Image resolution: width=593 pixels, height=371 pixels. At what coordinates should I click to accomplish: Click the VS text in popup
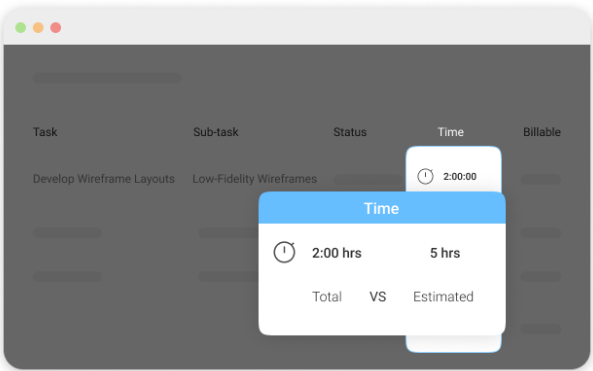377,296
